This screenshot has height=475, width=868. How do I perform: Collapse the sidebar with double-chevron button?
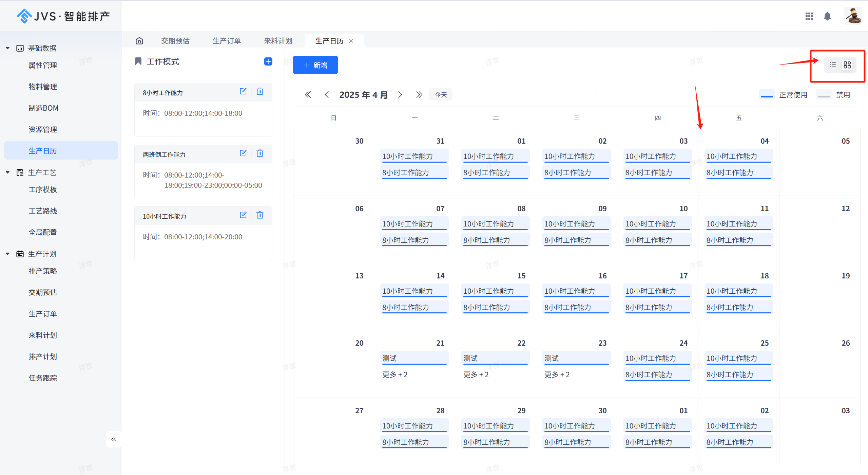pyautogui.click(x=114, y=439)
